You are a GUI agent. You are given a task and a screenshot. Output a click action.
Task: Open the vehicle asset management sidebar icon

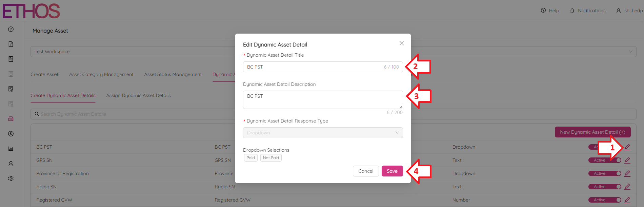(x=11, y=119)
